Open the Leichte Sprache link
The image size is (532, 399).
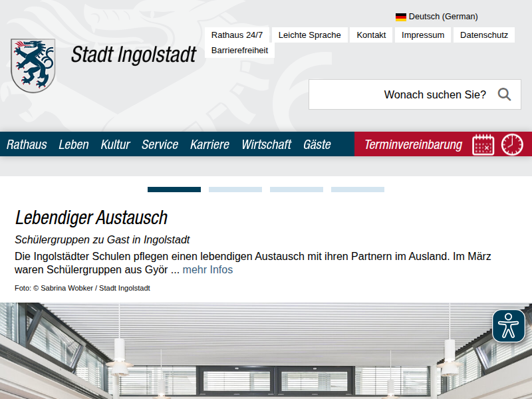click(x=309, y=35)
